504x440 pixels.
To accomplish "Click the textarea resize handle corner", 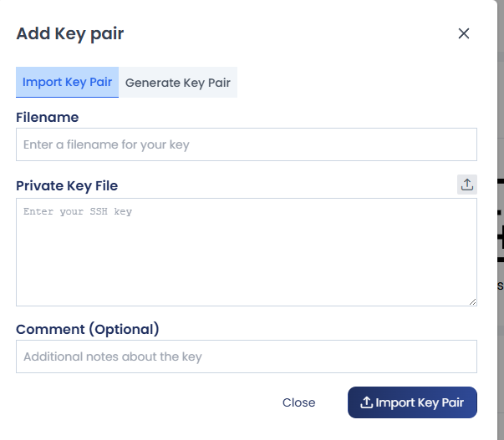I will [x=472, y=302].
